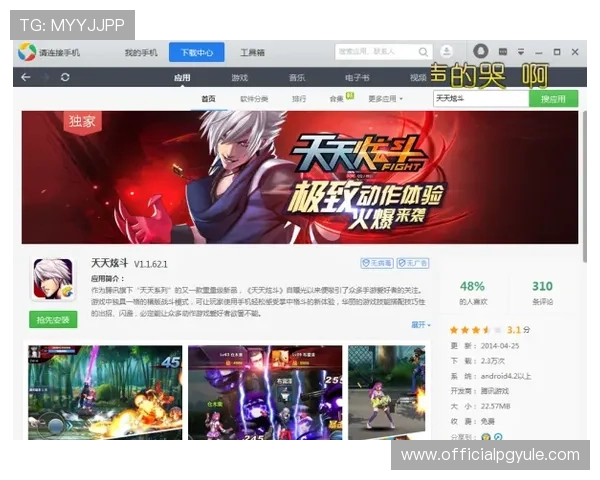Click the magnifier icon in top search box
The height and width of the screenshot is (480, 600).
pyautogui.click(x=423, y=52)
